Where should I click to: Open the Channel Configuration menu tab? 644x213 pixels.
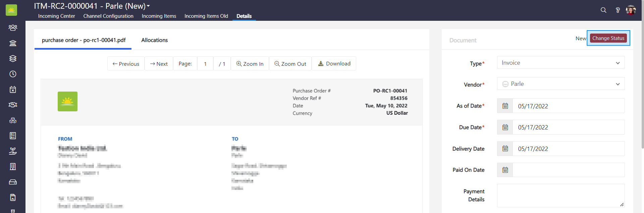[x=108, y=16]
